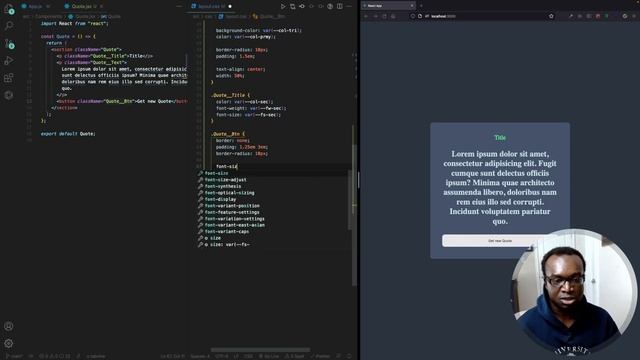
Task: Click the 'import React from "react"' line
Action: pyautogui.click(x=75, y=24)
